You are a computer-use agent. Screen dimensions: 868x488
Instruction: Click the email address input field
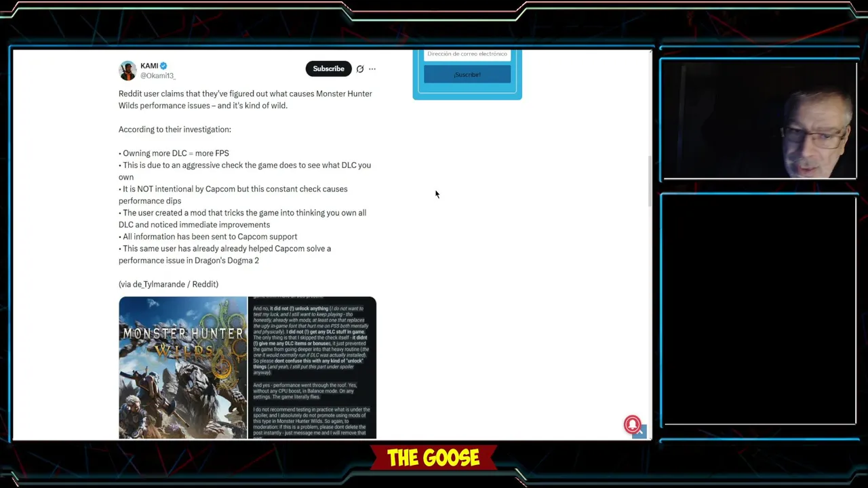coord(467,54)
